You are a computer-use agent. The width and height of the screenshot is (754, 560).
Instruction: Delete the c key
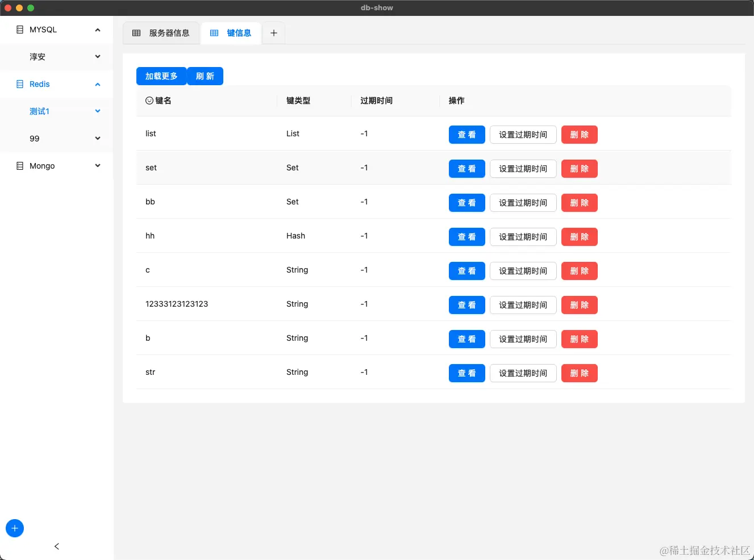(580, 271)
